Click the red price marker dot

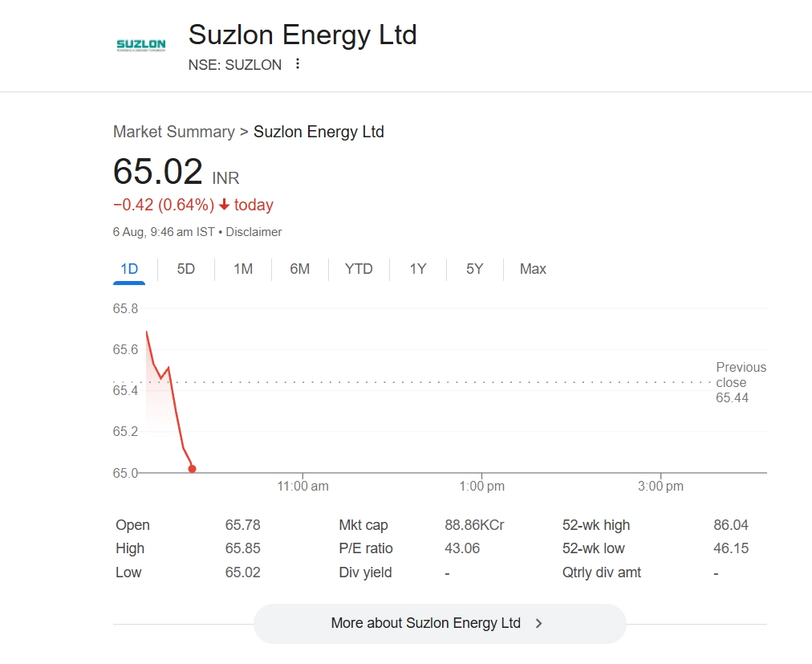point(192,469)
